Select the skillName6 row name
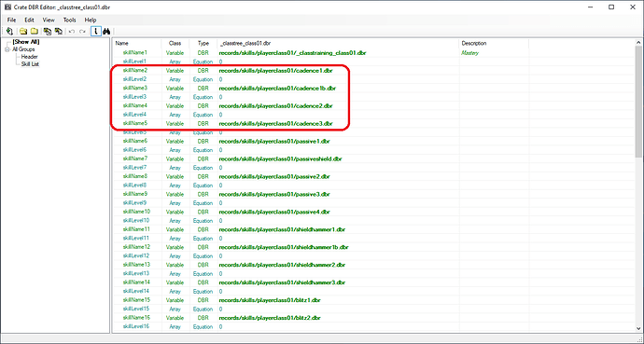Image resolution: width=644 pixels, height=344 pixels. tap(134, 141)
